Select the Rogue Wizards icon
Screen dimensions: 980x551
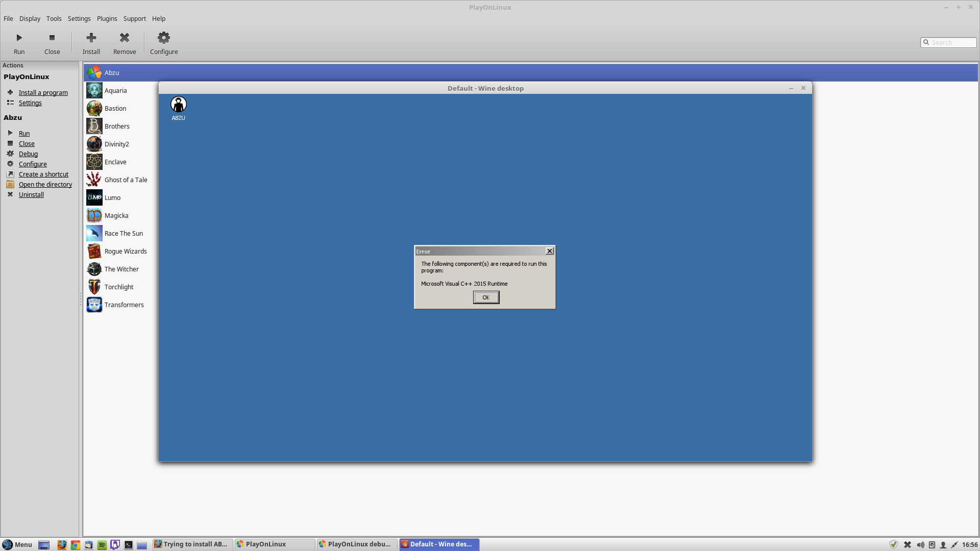pyautogui.click(x=94, y=251)
